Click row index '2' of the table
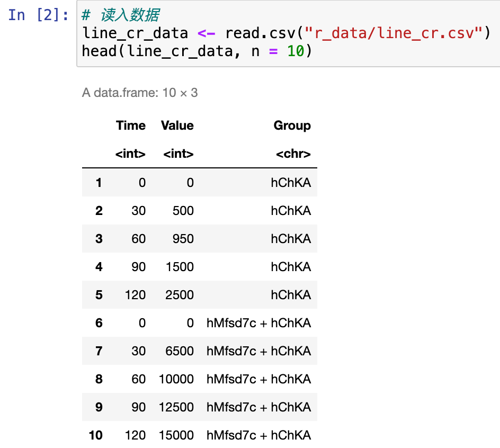 [99, 211]
